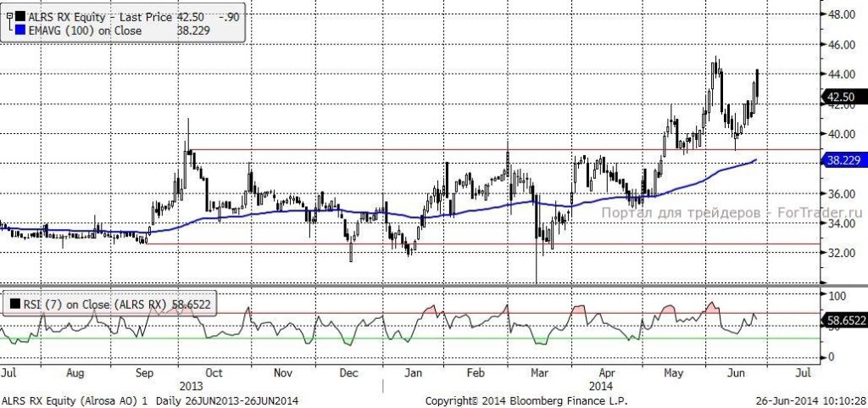Click the Copyright 2014 Bloomberg Finance L.P. text
Viewport: 868px width, 408px height.
tap(526, 400)
